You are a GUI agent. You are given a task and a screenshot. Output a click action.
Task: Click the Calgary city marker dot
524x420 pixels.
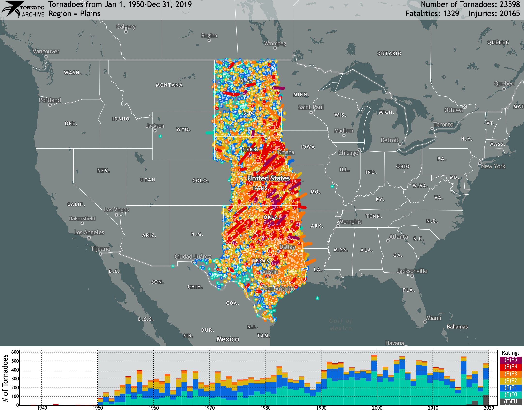[x=126, y=32]
